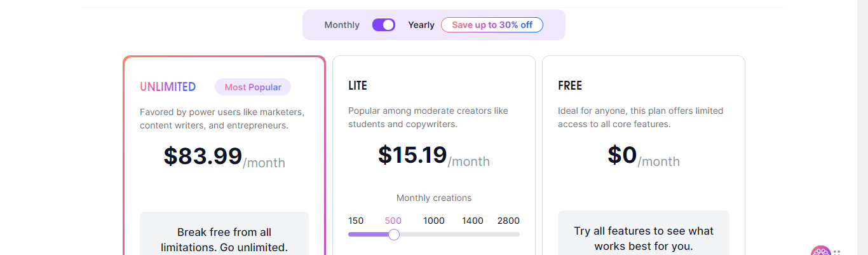The image size is (868, 255).
Task: Click the Monthly creations slider handle
Action: (x=394, y=235)
